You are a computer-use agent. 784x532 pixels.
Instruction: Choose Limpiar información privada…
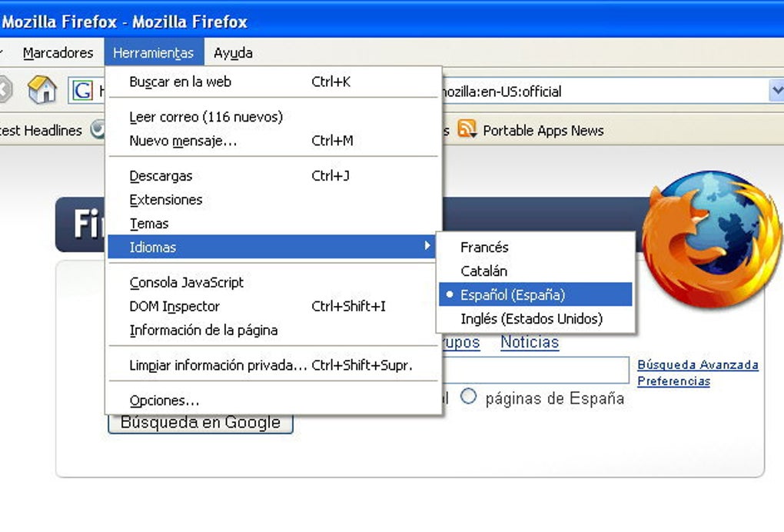coord(274,365)
